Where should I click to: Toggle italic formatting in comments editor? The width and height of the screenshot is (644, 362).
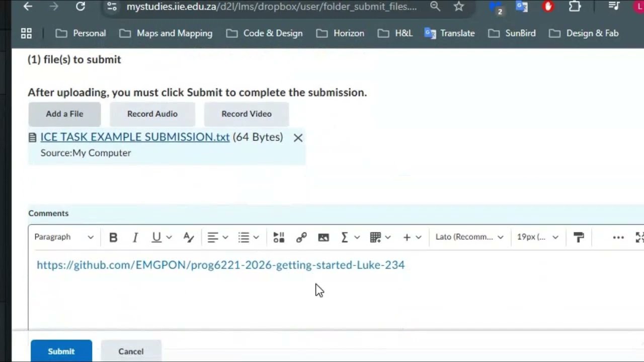[x=135, y=237]
